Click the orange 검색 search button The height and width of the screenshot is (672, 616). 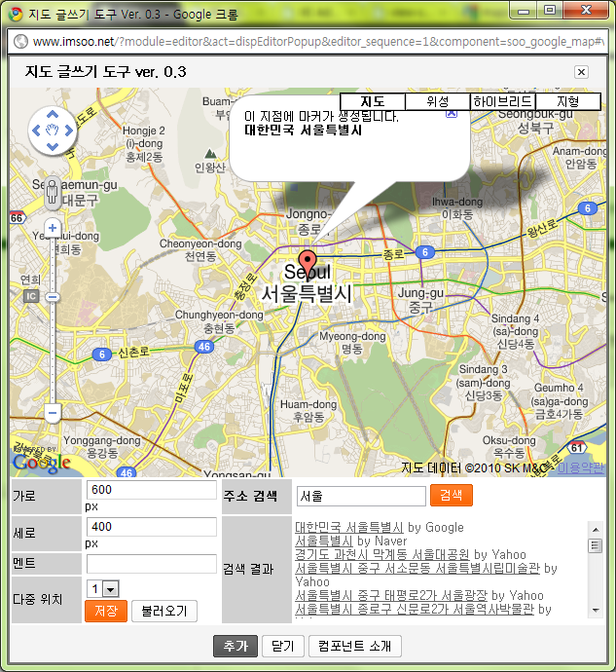(452, 495)
